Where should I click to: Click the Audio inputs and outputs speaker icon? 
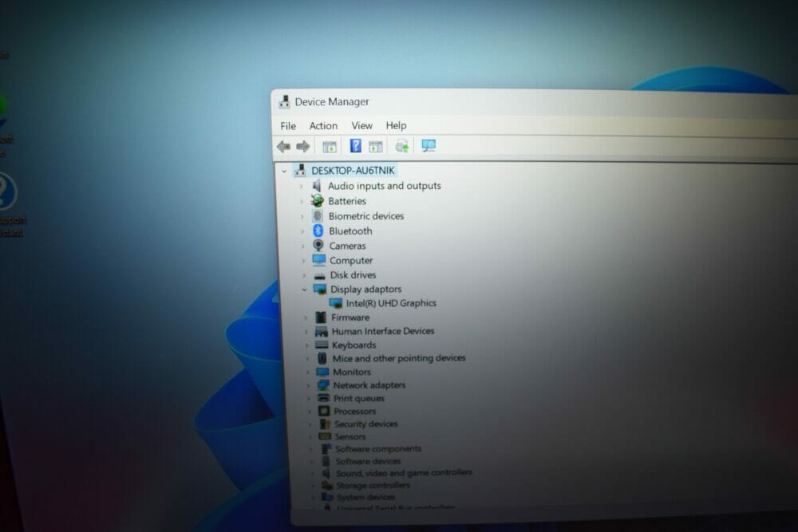[x=317, y=186]
